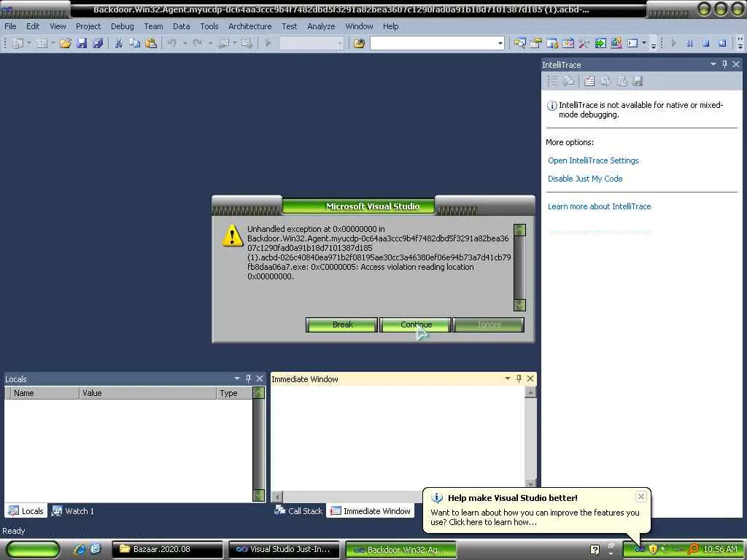Image resolution: width=747 pixels, height=560 pixels.
Task: Open the Toolbox wrench-and-hammer toolbar icon
Action: point(584,43)
